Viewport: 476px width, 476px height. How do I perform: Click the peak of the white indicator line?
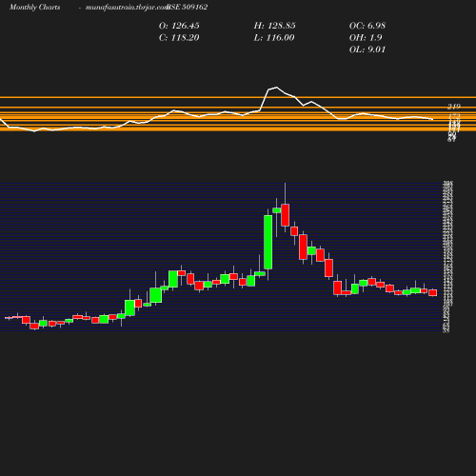point(276,88)
